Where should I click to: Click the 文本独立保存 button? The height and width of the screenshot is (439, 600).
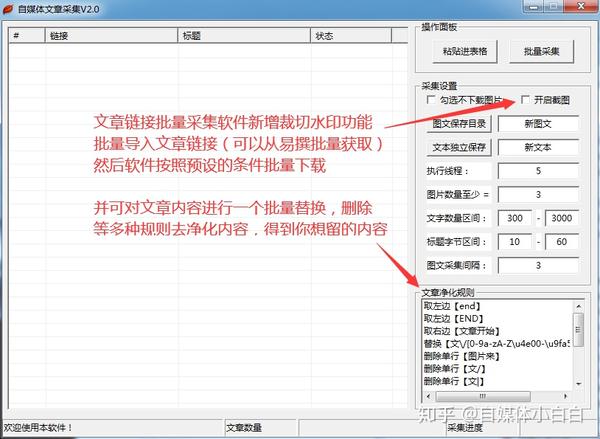pos(459,147)
